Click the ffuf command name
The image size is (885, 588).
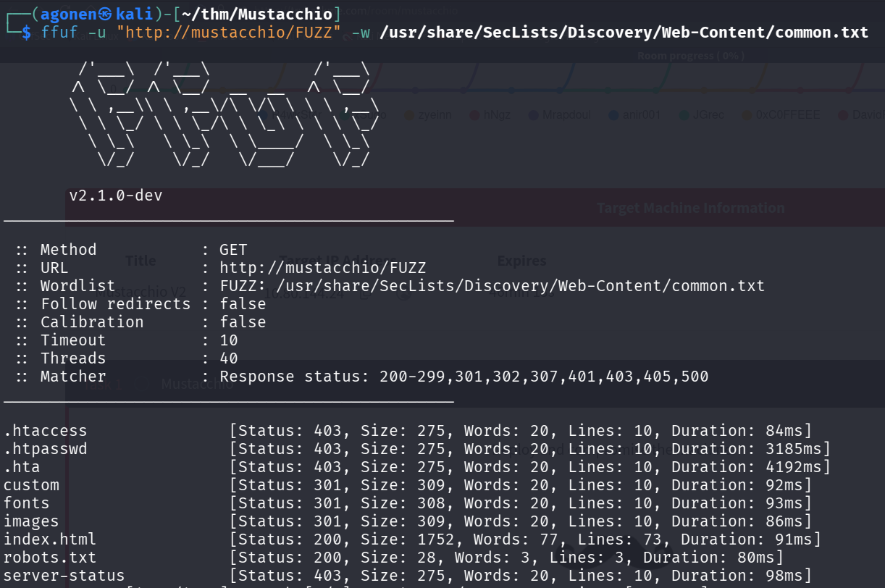(59, 33)
